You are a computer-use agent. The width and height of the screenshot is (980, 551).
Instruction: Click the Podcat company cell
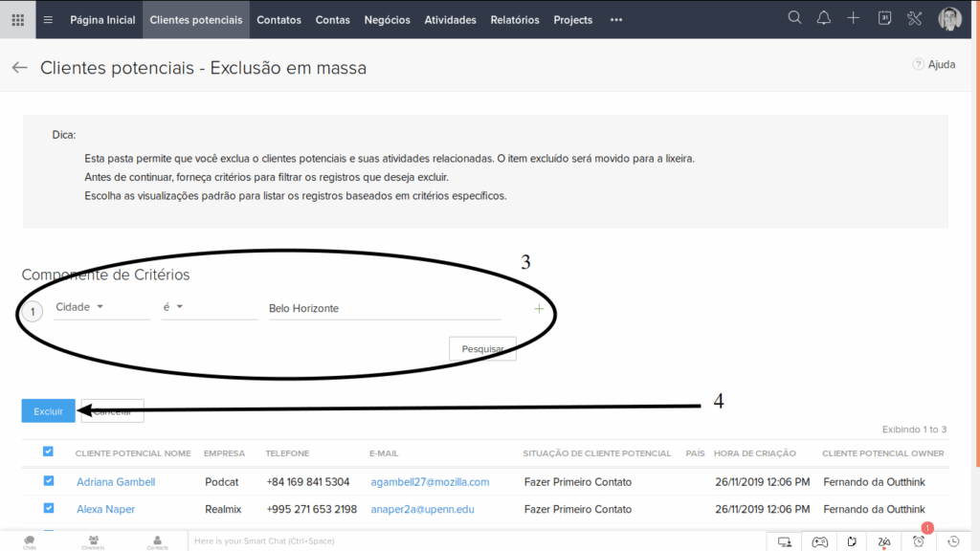(x=222, y=482)
